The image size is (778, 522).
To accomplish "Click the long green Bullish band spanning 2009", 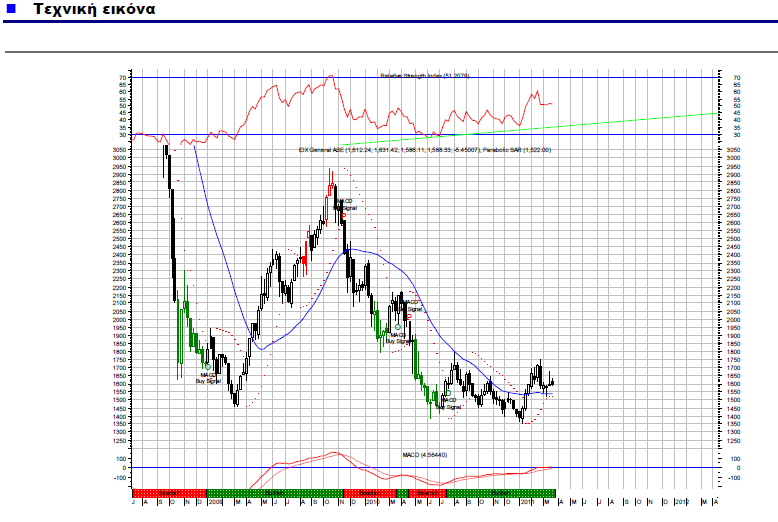I will pos(275,493).
